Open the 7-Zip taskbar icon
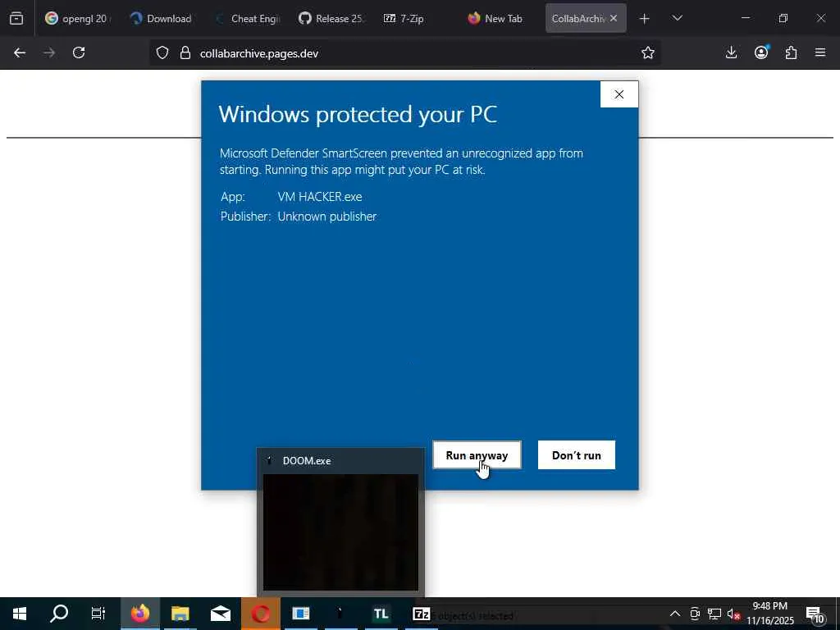Viewport: 840px width, 630px height. click(421, 614)
